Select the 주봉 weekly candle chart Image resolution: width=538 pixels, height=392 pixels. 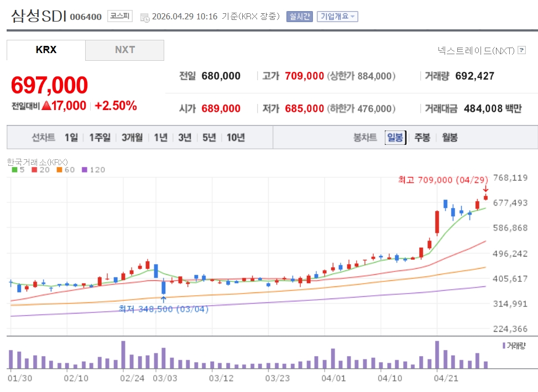422,138
